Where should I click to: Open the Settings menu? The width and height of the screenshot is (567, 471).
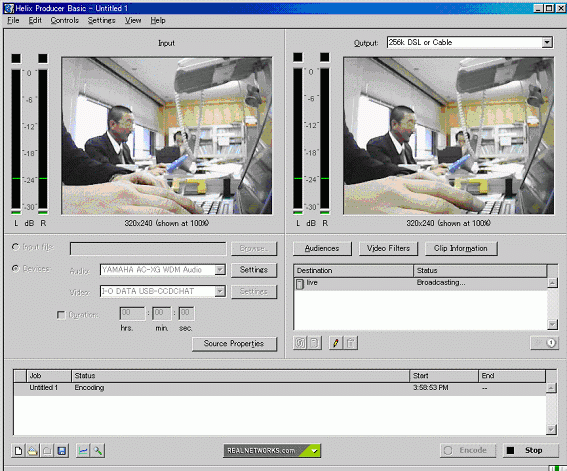[102, 21]
